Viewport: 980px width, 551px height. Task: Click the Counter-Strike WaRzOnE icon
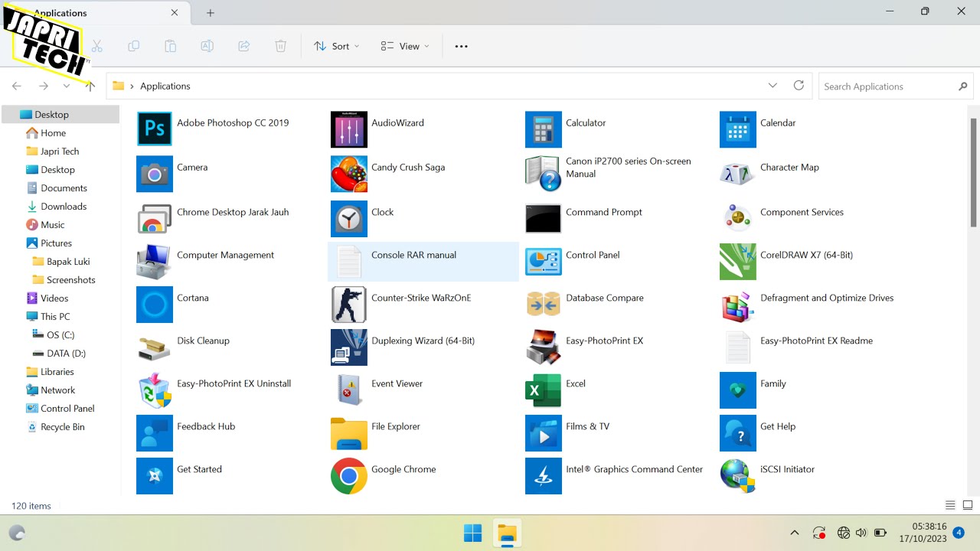(349, 305)
